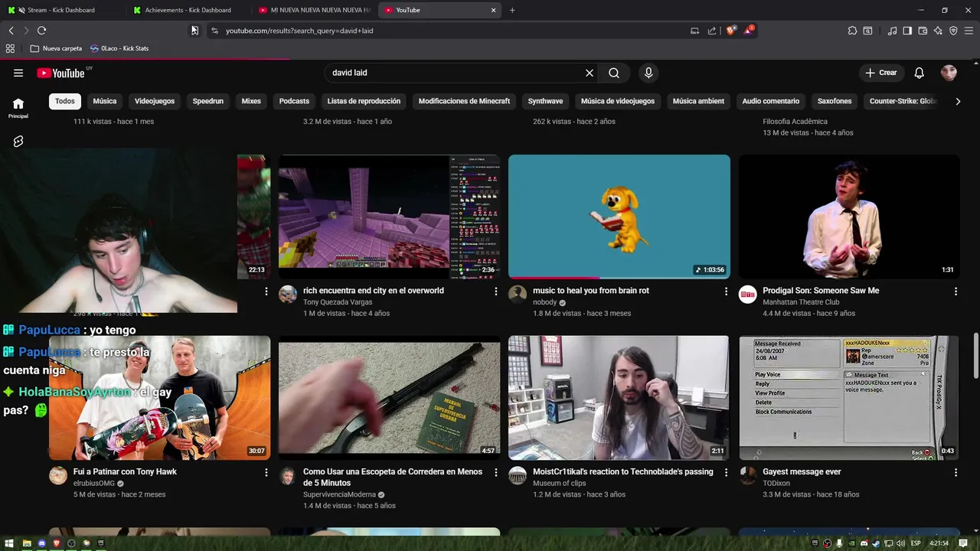Open options for 'rich encuentra end city' video

(496, 292)
